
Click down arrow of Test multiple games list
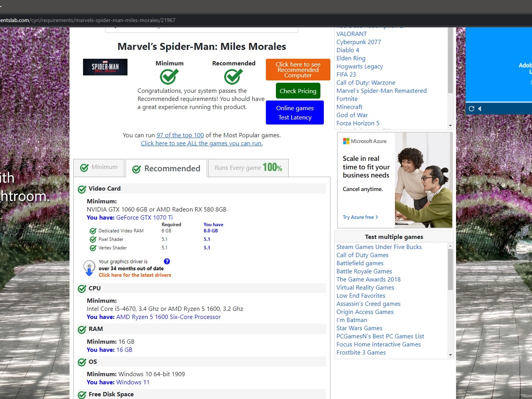tap(450, 355)
